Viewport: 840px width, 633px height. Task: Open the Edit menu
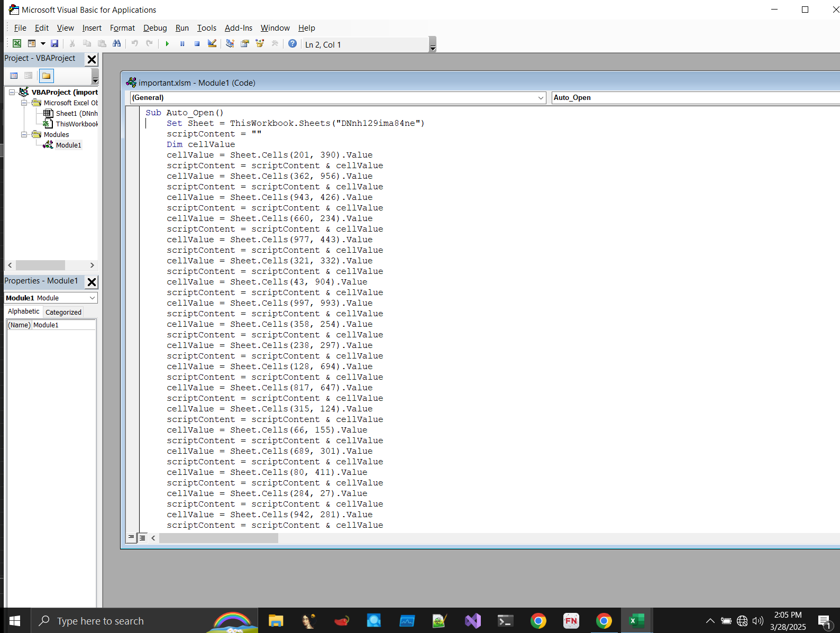(x=42, y=28)
